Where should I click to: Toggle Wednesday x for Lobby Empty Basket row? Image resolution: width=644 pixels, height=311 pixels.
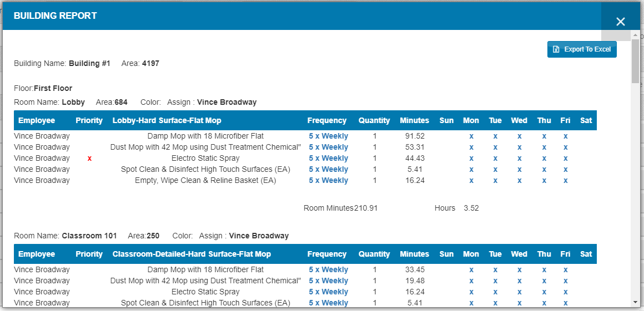(519, 181)
